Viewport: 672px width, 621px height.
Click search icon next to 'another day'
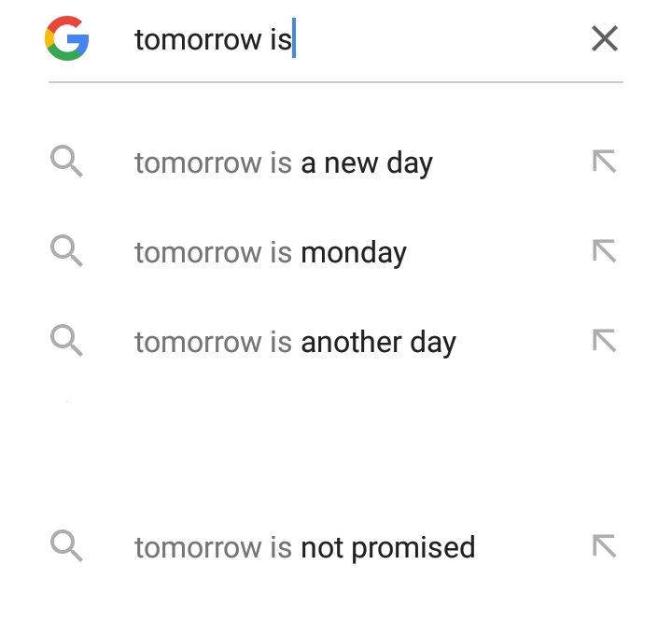click(66, 342)
